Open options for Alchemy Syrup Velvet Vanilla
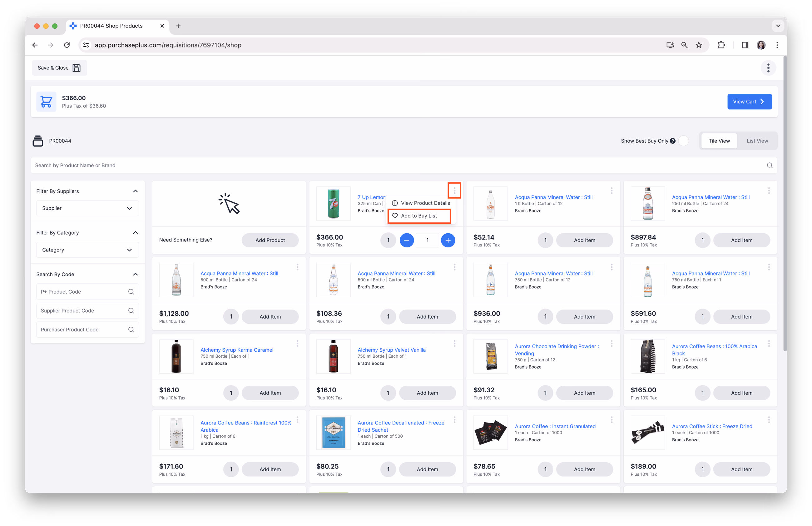Viewport: 812px width, 526px height. (454, 344)
